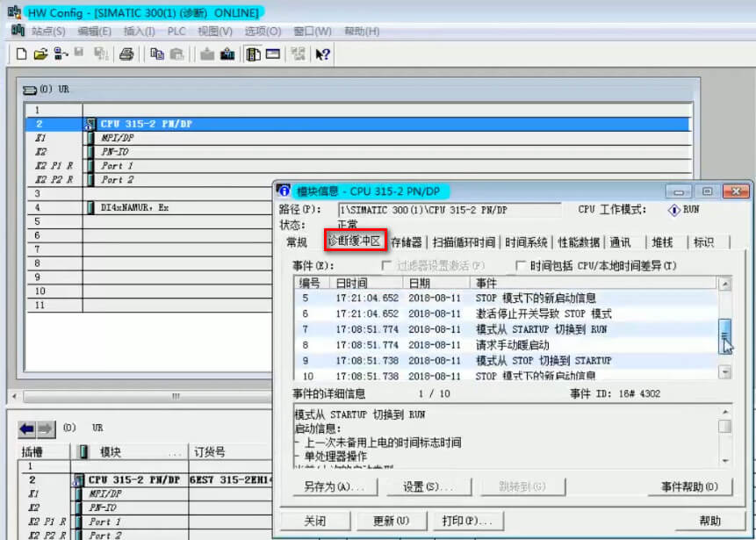Click the Open folder toolbar icon
This screenshot has height=540, width=756.
pyautogui.click(x=40, y=54)
